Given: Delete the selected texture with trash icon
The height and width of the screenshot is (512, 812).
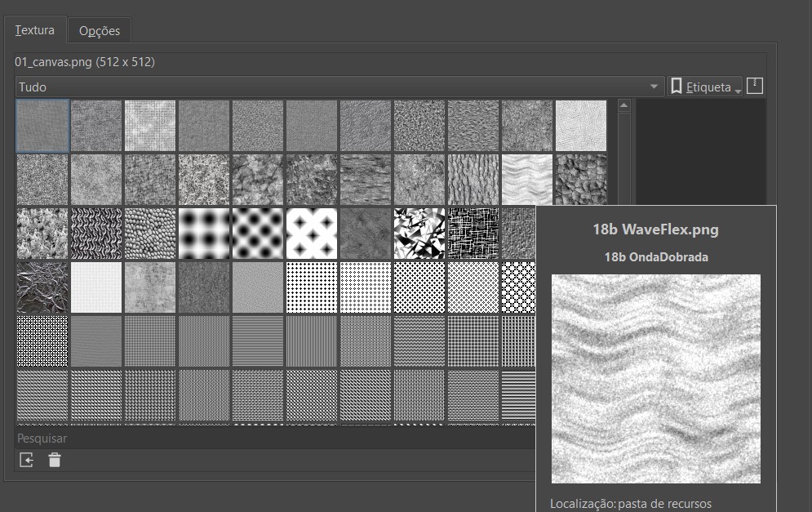Looking at the screenshot, I should click(55, 460).
